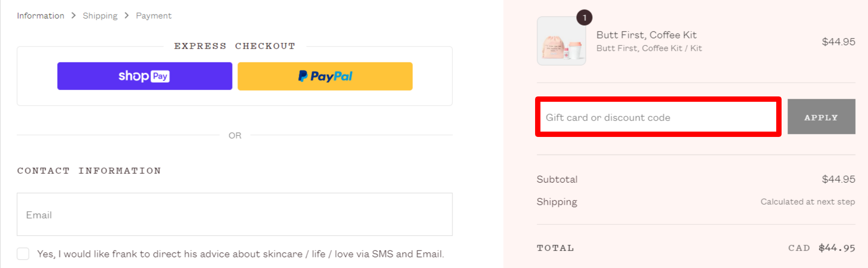Image resolution: width=868 pixels, height=268 pixels.
Task: Click chevron between Information and Shipping
Action: click(x=74, y=16)
